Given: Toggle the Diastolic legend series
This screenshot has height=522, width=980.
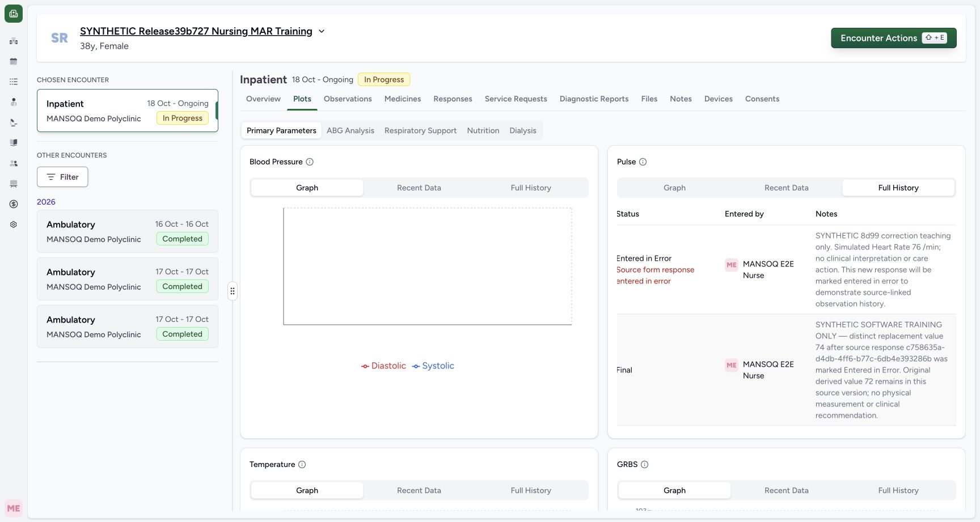Looking at the screenshot, I should coord(383,366).
